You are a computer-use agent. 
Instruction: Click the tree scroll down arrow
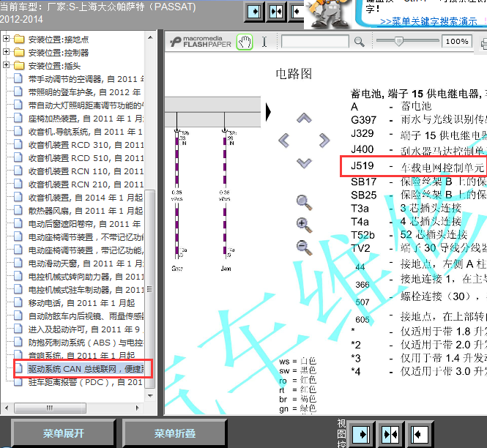(x=150, y=395)
